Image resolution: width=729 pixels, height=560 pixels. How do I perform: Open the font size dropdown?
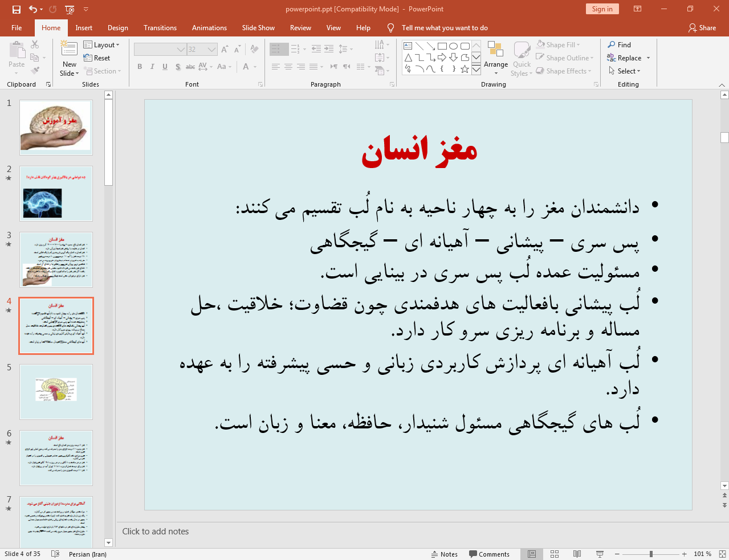211,49
